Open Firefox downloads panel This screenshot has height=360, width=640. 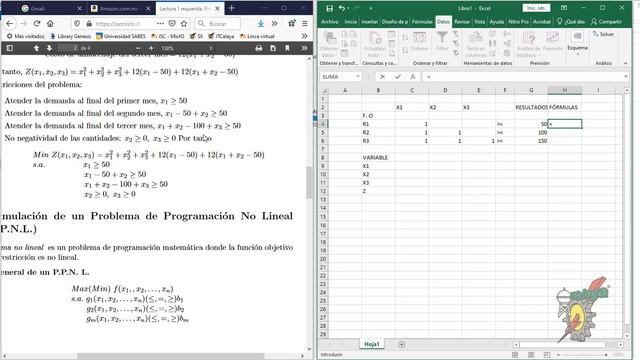pos(261,24)
